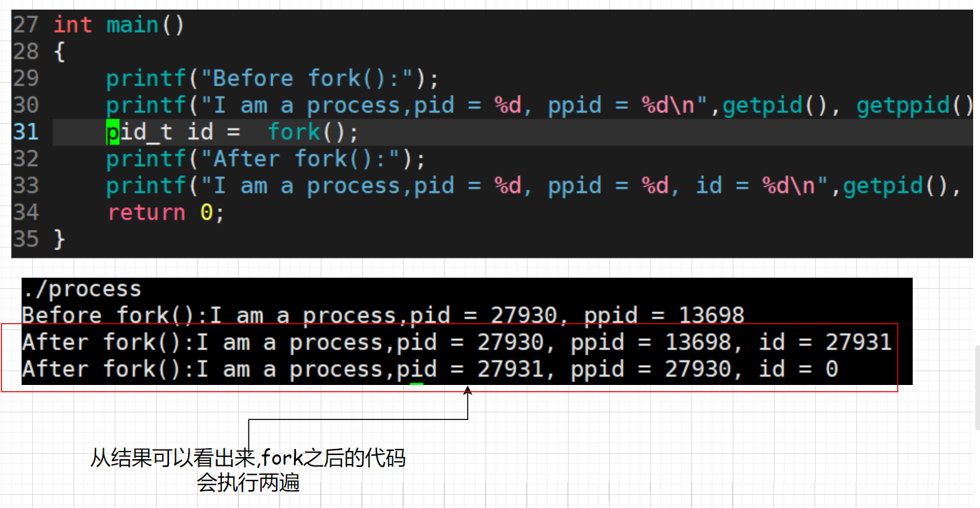Viewport: 980px width, 508px height.
Task: Click "id = 0" in terminal output
Action: pyautogui.click(x=799, y=369)
